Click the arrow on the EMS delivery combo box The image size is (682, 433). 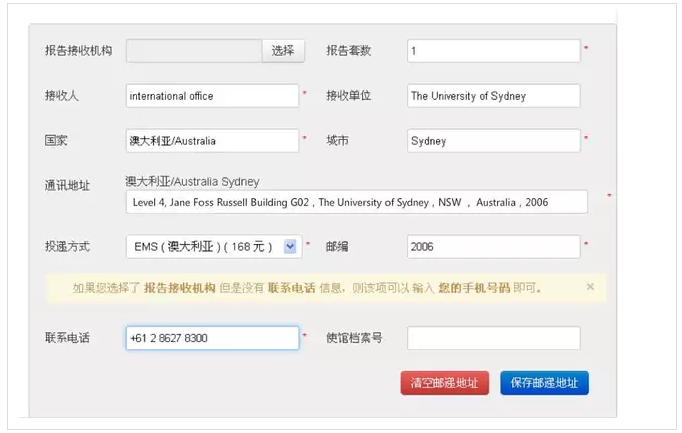tap(291, 246)
